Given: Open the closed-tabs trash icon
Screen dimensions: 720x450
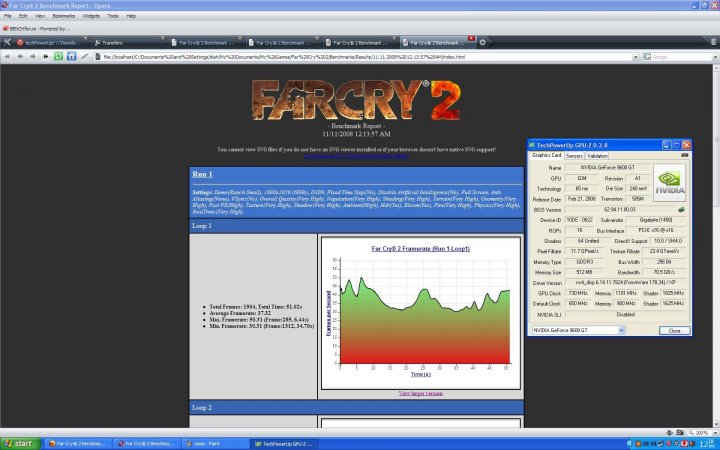Looking at the screenshot, I should tap(713, 42).
